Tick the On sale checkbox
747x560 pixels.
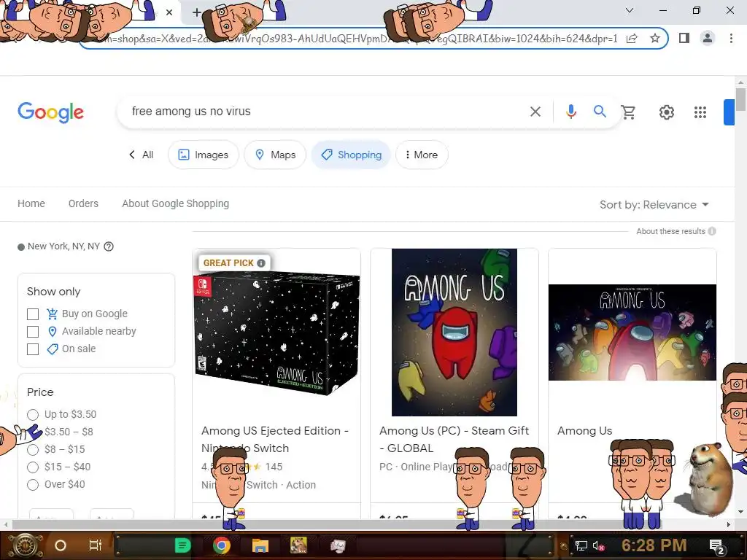(33, 349)
